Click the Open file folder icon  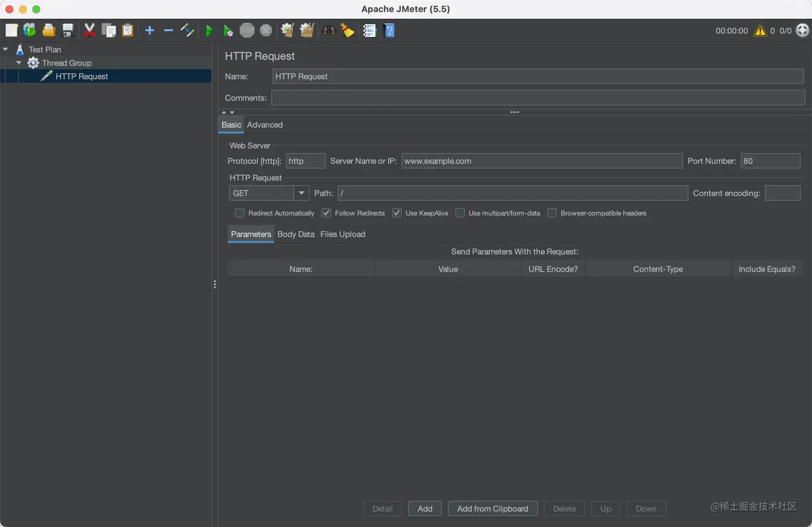coord(49,31)
